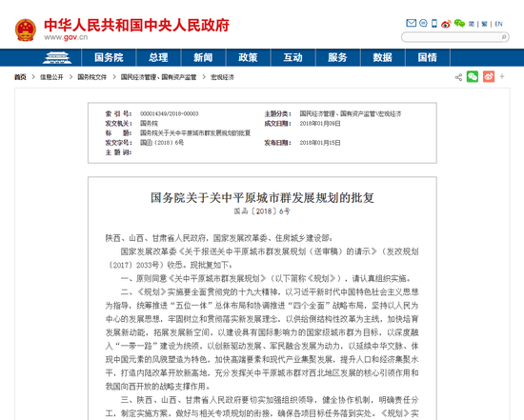Open the 互动 navigation tab
524x420 pixels.
[293, 57]
